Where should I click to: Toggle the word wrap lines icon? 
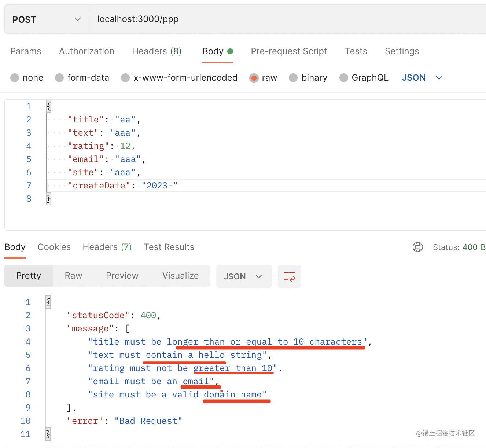289,276
